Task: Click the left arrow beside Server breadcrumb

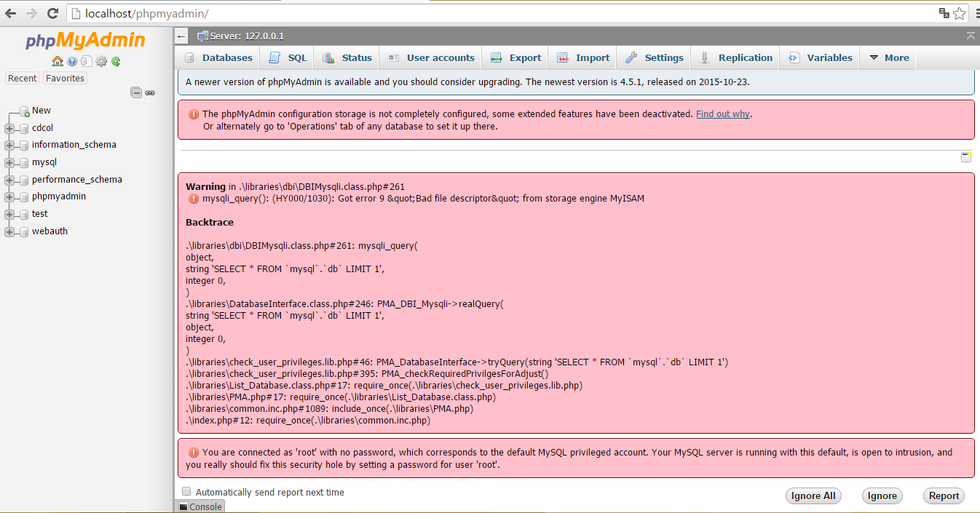Action: click(181, 36)
